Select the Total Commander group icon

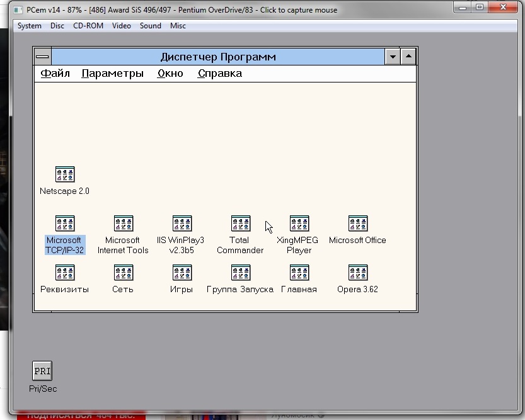(x=240, y=224)
